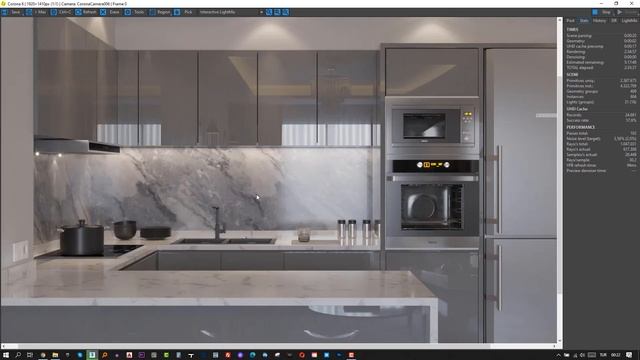Click the Scene parsing row in stats
The image size is (640, 360).
coord(601,36)
